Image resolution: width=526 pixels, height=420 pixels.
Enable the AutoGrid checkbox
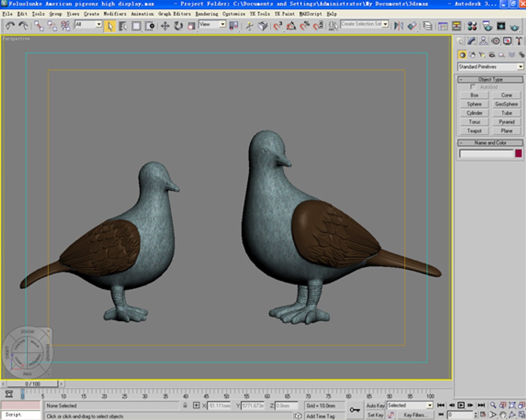[473, 87]
